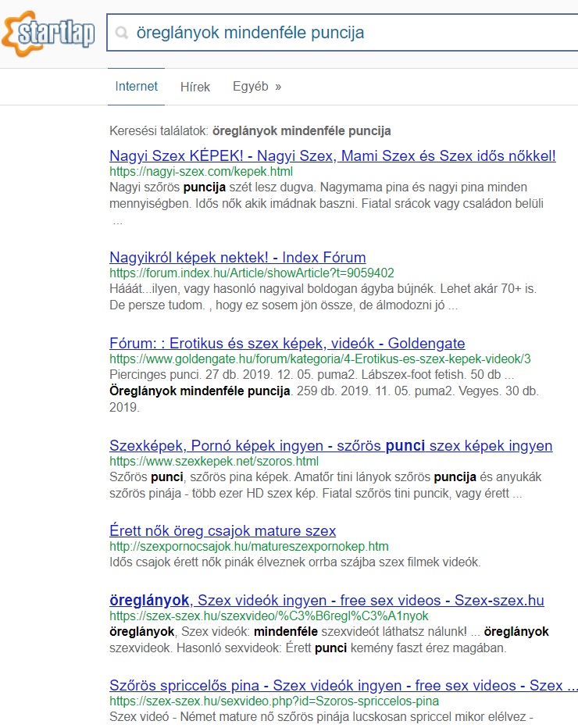Expand the Egyéb » menu

point(257,87)
